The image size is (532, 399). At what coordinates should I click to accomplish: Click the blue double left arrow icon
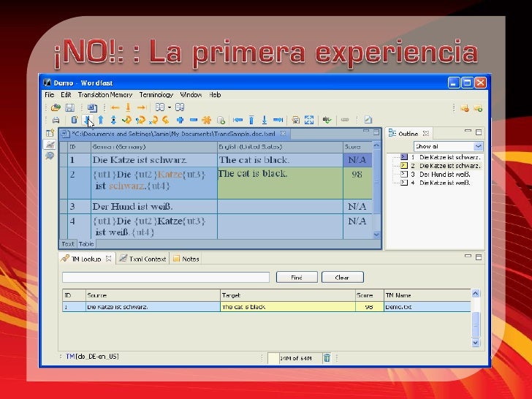pyautogui.click(x=237, y=120)
